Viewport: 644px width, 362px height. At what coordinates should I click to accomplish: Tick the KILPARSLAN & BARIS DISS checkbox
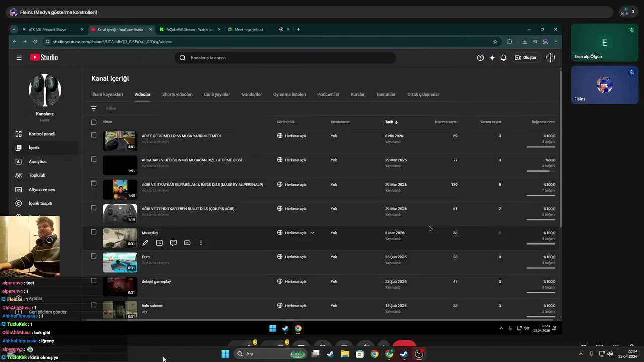pyautogui.click(x=94, y=184)
